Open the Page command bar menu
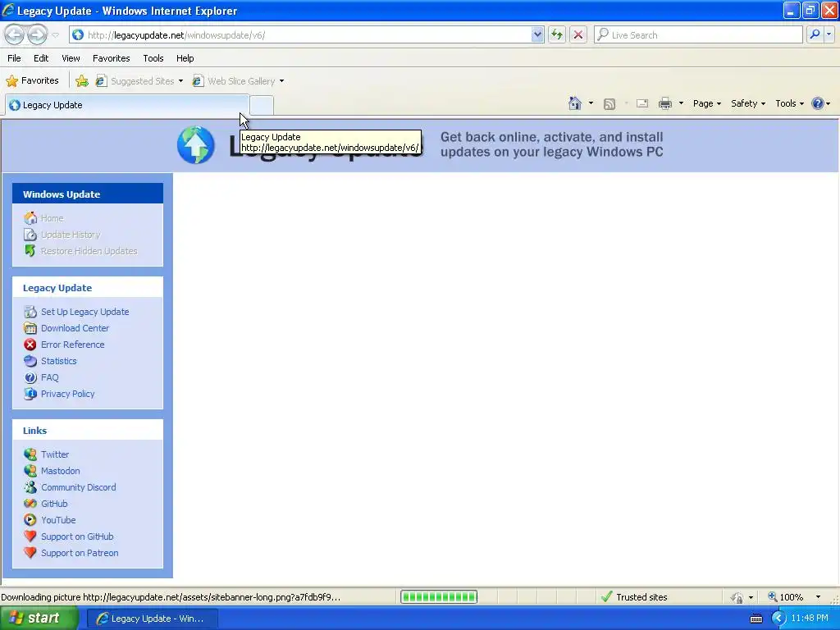Viewport: 840px width, 630px height. tap(706, 103)
